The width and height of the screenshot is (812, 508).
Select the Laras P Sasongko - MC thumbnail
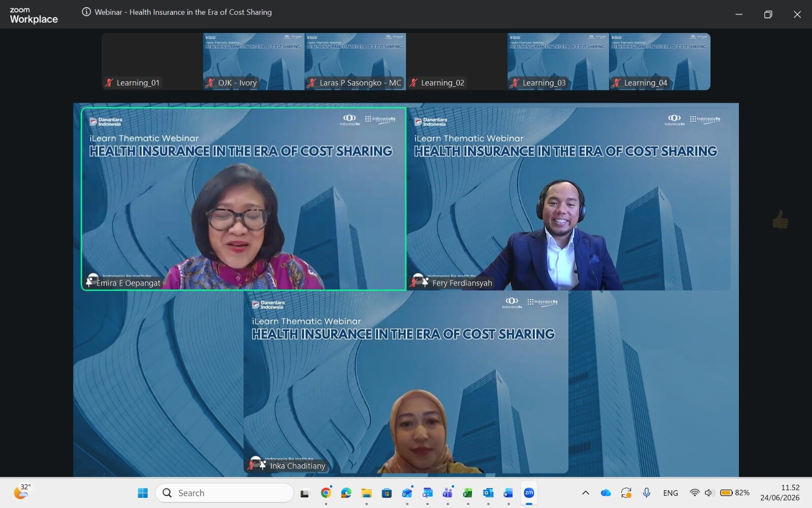click(x=355, y=61)
